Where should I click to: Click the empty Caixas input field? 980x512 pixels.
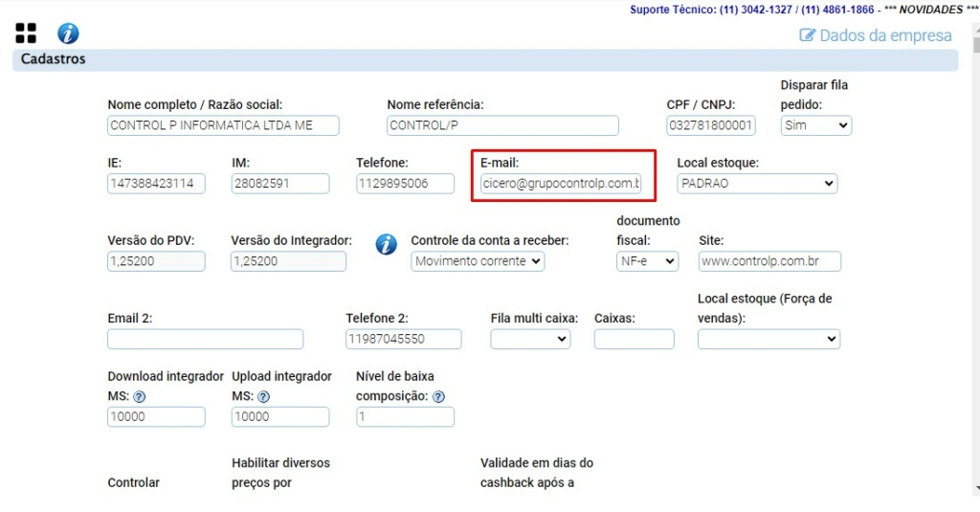click(x=635, y=339)
